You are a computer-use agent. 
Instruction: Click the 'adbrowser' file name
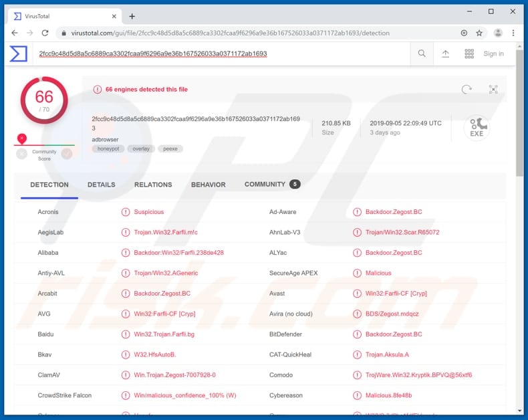click(105, 140)
